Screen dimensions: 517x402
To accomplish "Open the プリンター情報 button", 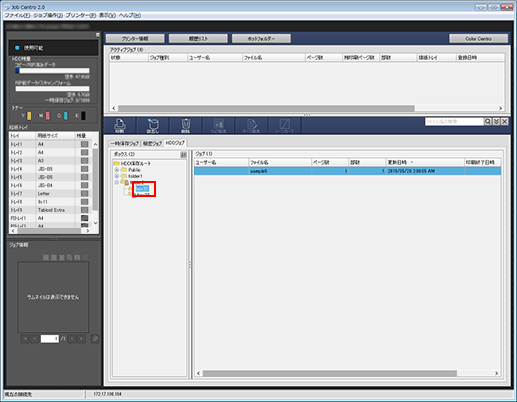I will tap(135, 39).
